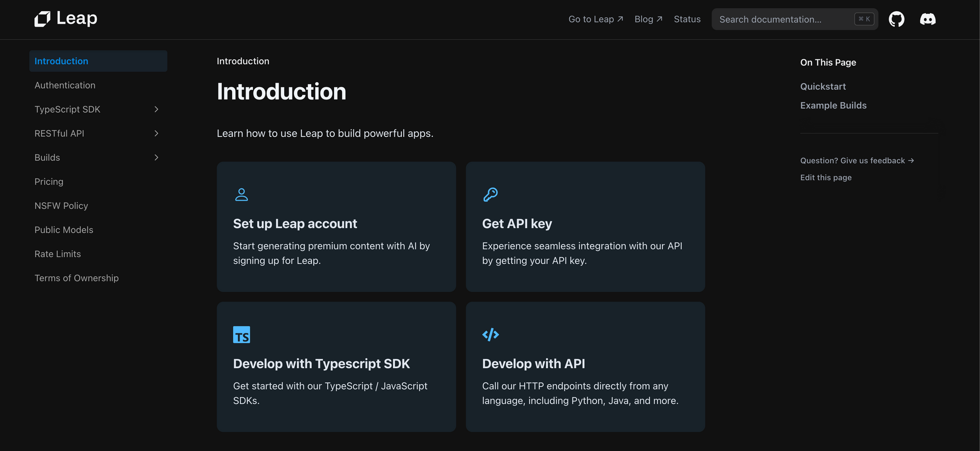Screen dimensions: 980x451
Task: Click the external arrow icon next to Blog
Action: click(660, 19)
